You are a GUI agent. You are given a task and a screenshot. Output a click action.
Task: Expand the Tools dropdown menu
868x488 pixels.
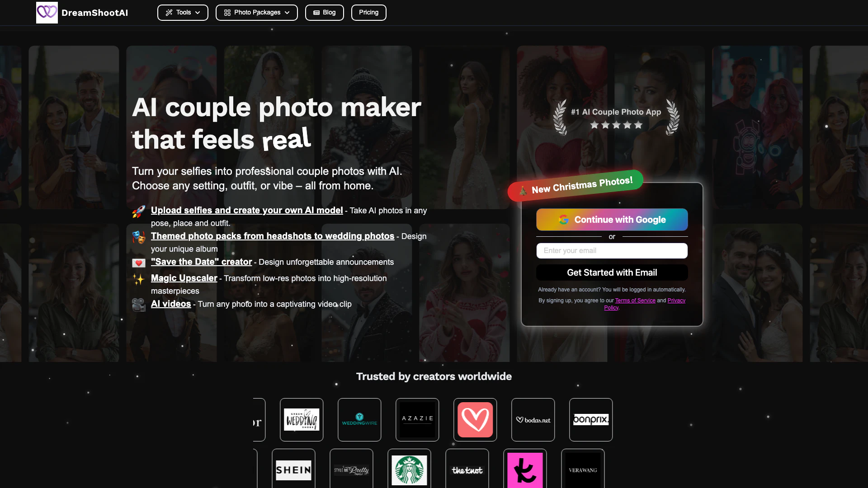click(183, 13)
